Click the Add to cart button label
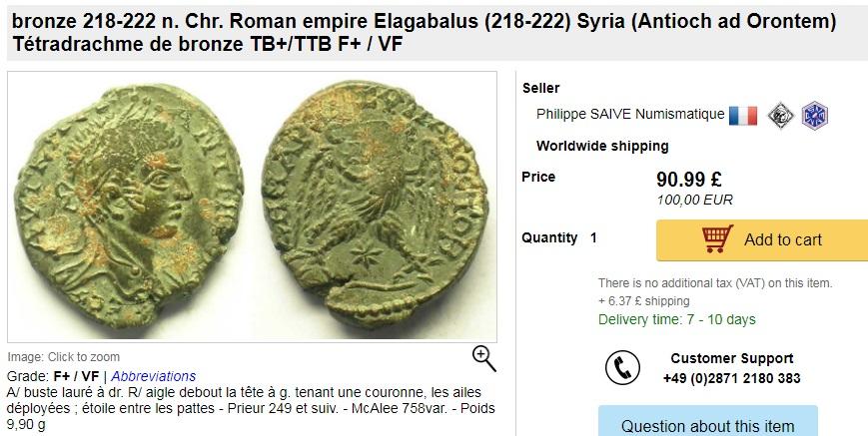The image size is (868, 436). (783, 239)
